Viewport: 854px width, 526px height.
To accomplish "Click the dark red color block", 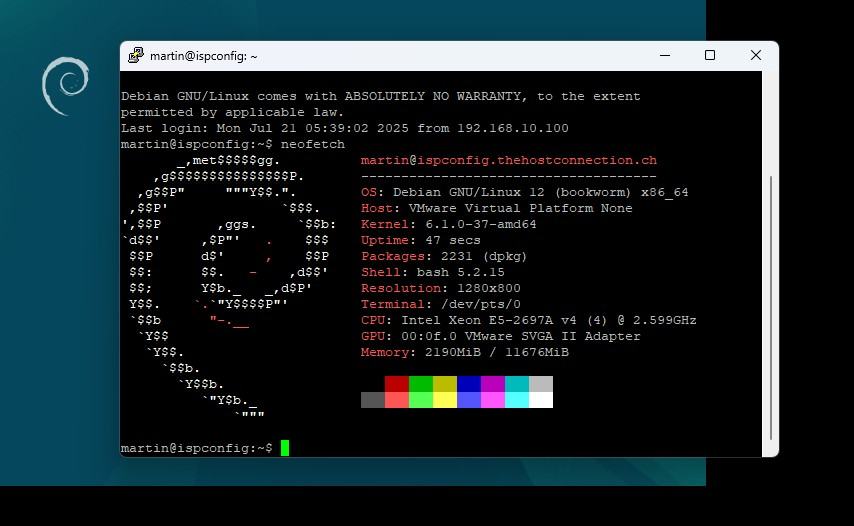I will (x=396, y=384).
